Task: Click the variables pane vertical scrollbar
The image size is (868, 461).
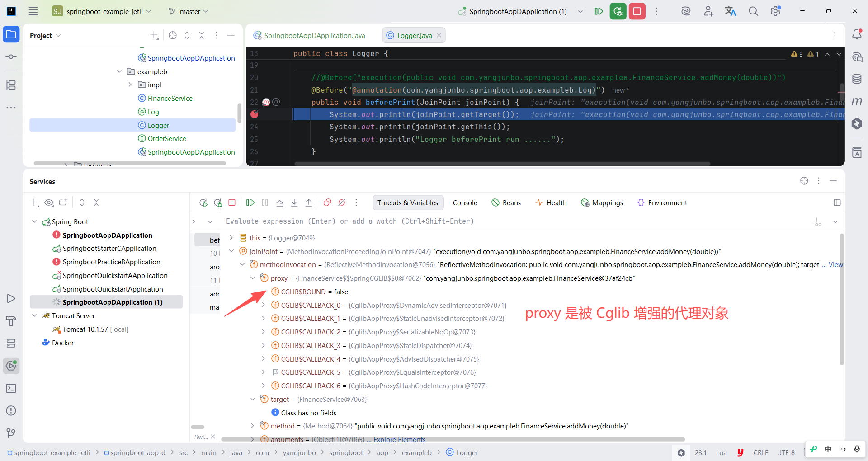Action: click(842, 298)
